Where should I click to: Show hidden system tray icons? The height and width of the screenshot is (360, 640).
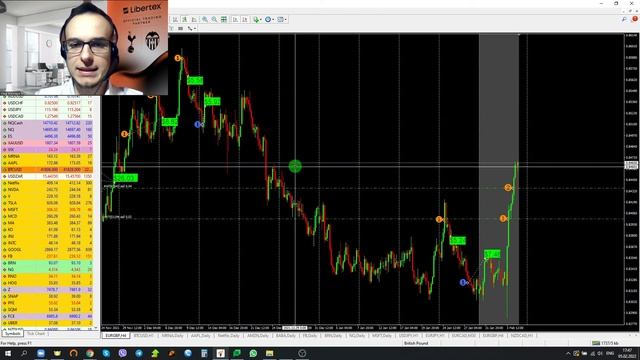click(568, 353)
